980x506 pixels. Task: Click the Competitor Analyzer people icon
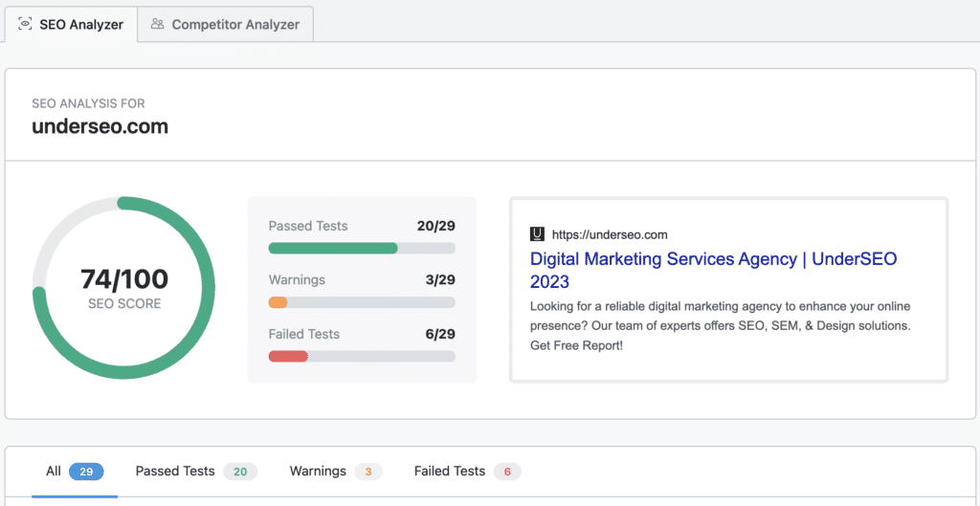coord(157,25)
